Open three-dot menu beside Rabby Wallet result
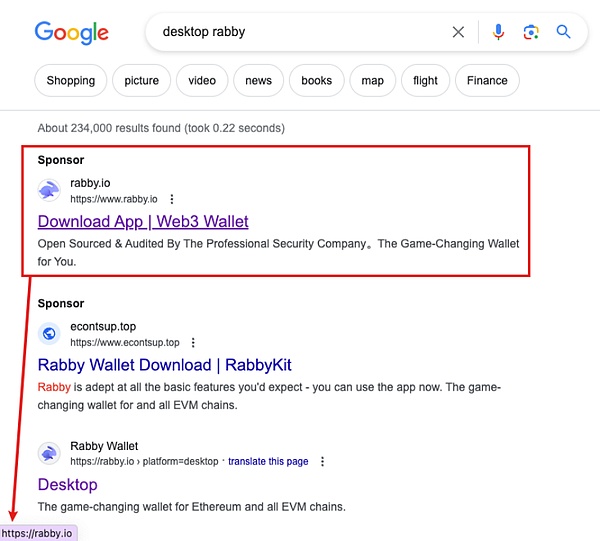The height and width of the screenshot is (541, 600). (x=322, y=461)
